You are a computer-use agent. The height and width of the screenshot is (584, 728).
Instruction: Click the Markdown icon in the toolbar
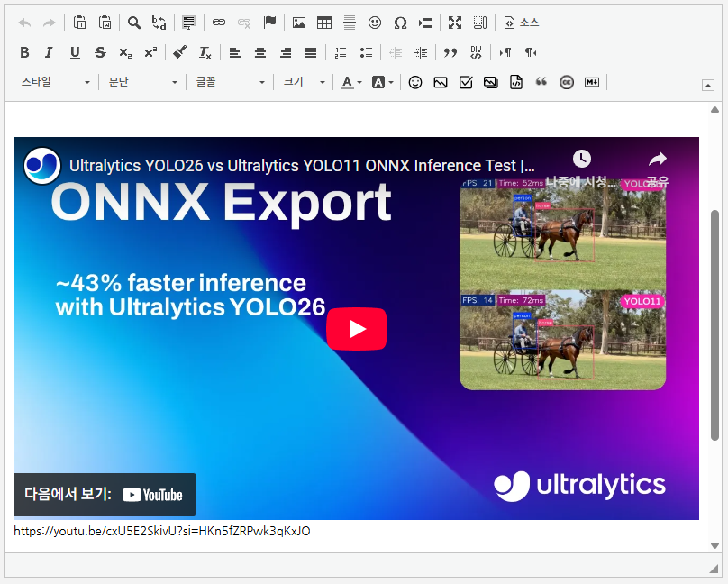coord(592,82)
